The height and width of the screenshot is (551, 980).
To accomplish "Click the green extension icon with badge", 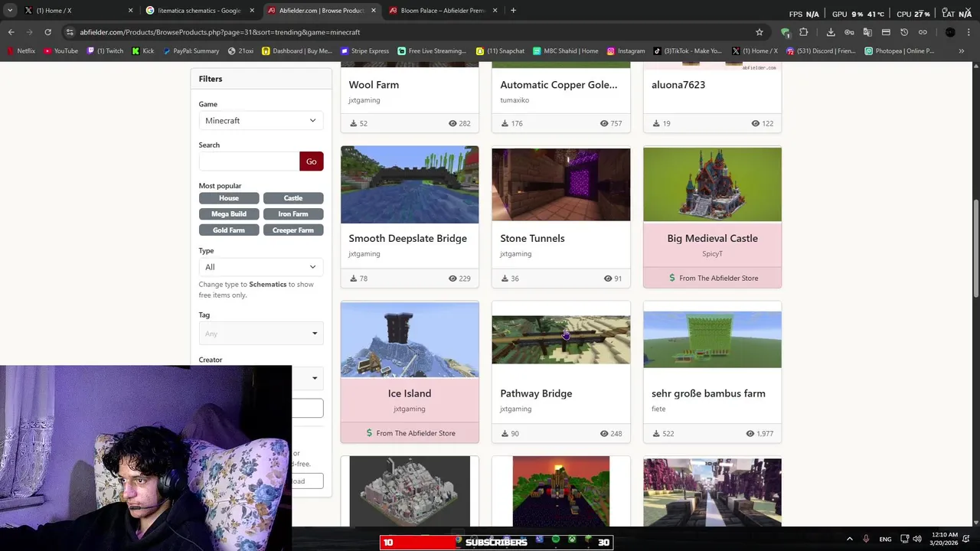I will 785,32.
